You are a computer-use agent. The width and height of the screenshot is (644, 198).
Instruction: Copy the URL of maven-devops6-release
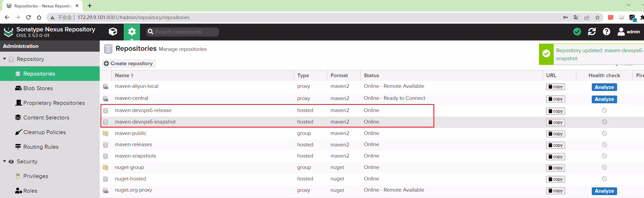[x=556, y=111]
